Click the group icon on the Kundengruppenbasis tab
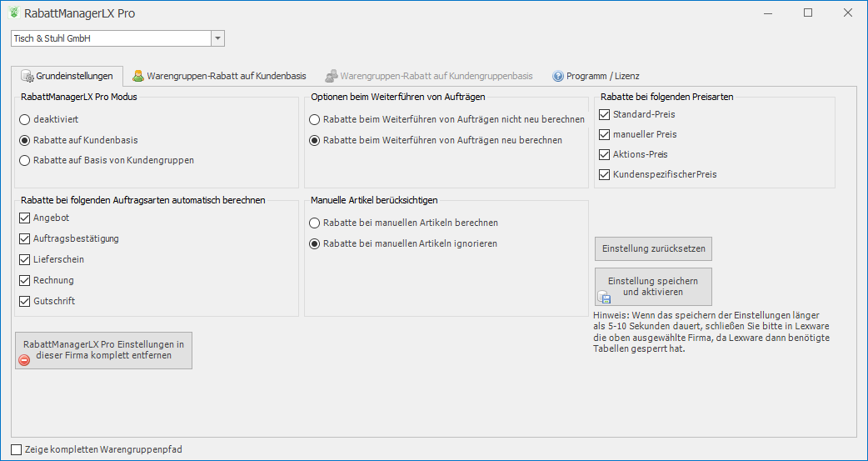This screenshot has height=461, width=868. tap(331, 76)
